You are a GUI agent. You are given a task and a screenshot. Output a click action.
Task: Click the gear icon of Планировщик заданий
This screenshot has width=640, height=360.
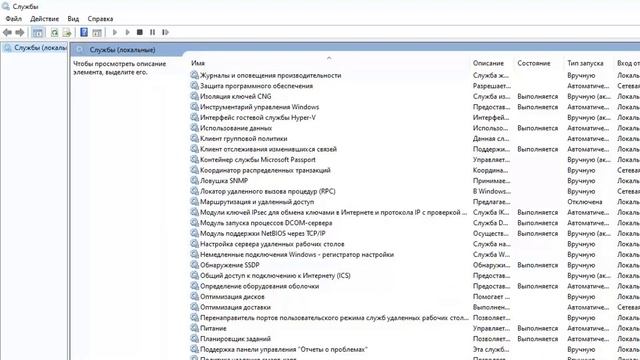point(194,339)
